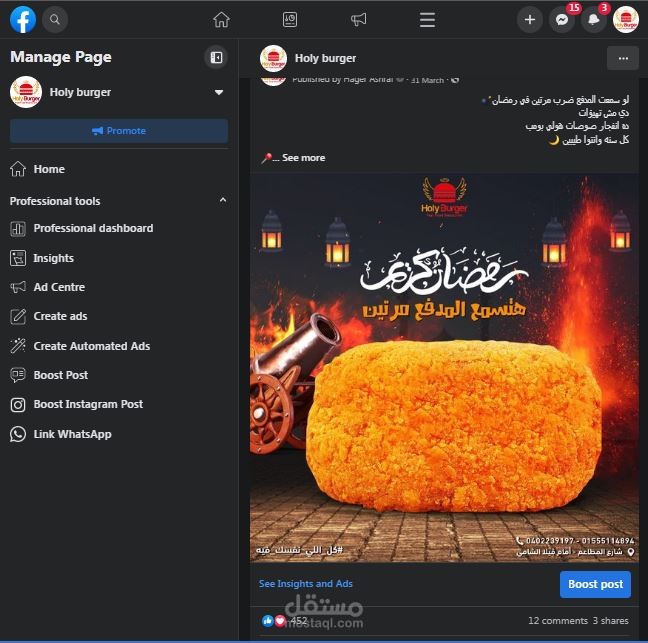View the 452 reactions list

click(299, 620)
